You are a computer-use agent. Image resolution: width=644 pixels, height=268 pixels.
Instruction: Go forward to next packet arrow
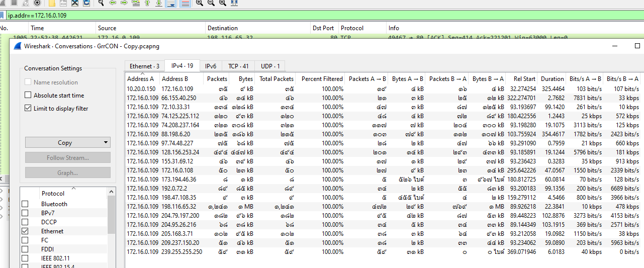click(124, 3)
